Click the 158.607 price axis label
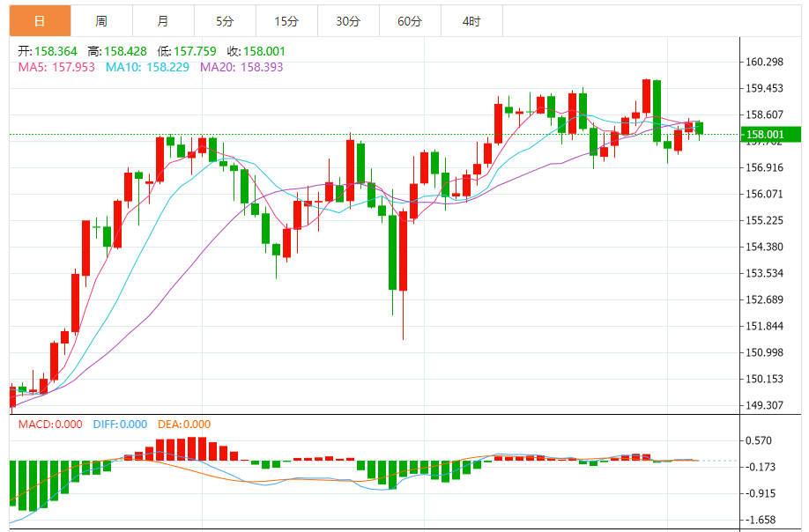 click(765, 115)
